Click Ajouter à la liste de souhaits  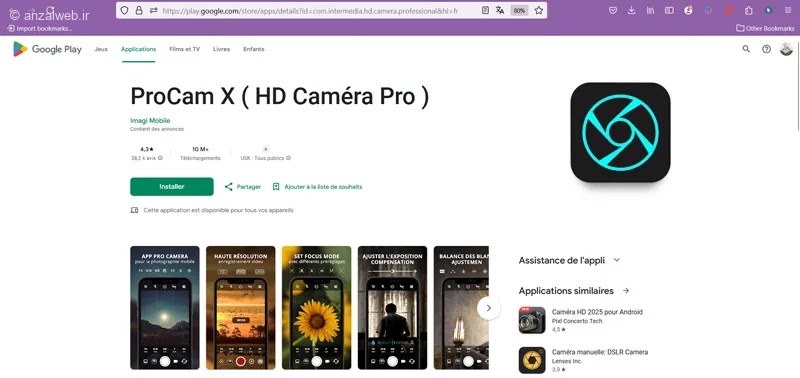[317, 187]
